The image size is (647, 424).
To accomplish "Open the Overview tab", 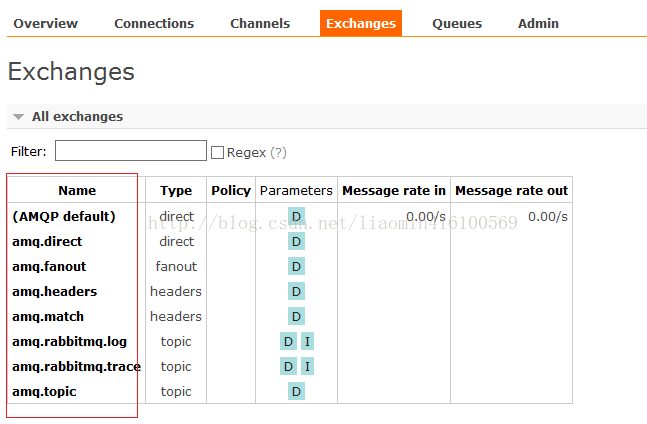I will tap(45, 24).
